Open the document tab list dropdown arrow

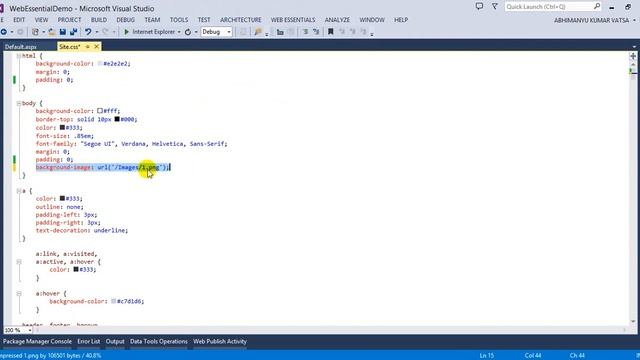[634, 47]
